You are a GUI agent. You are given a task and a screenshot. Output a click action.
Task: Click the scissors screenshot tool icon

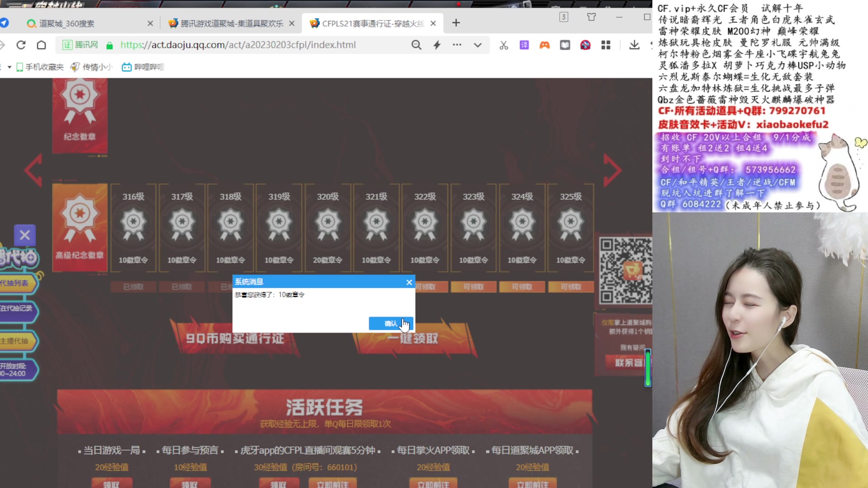(504, 45)
